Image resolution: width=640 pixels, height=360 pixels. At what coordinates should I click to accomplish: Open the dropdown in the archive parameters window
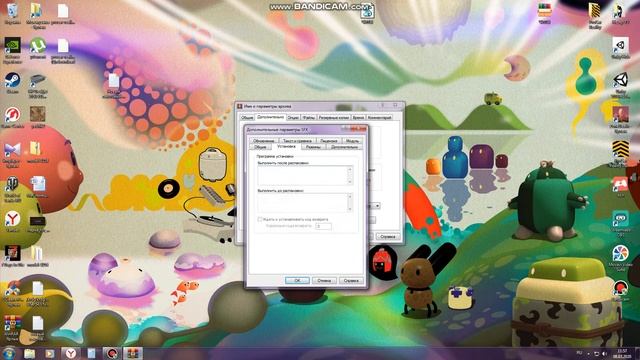377,206
